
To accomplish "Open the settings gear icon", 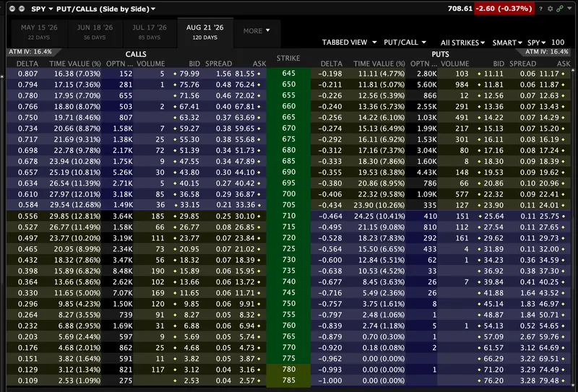I will click(550, 8).
